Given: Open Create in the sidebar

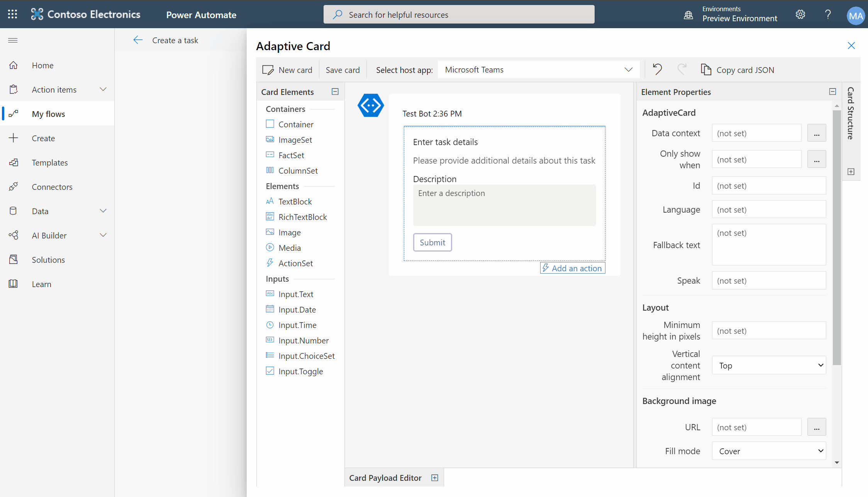Looking at the screenshot, I should click(57, 138).
